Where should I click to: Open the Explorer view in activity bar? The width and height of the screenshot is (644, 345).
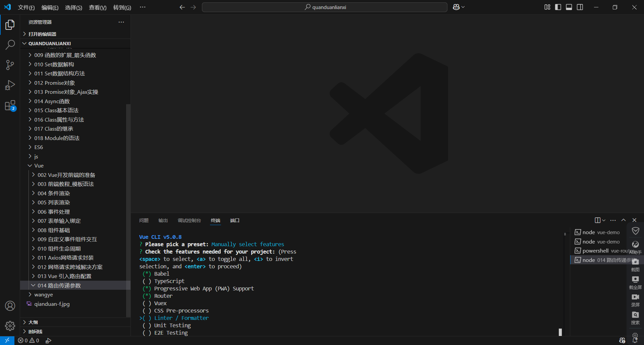[x=10, y=25]
